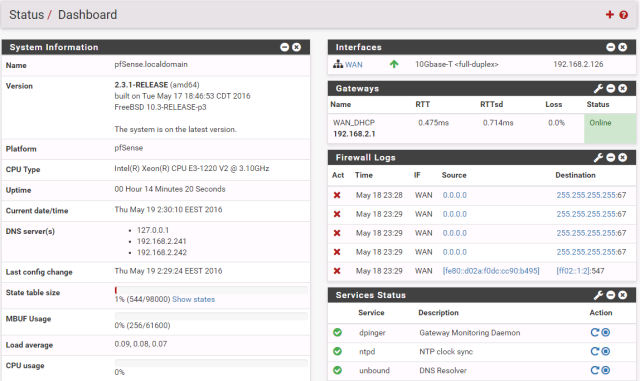Click the Online gateway status cell

tap(610, 128)
